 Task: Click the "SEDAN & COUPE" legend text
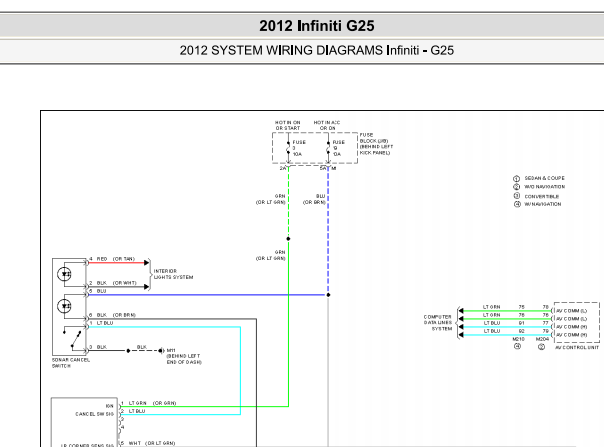point(544,178)
